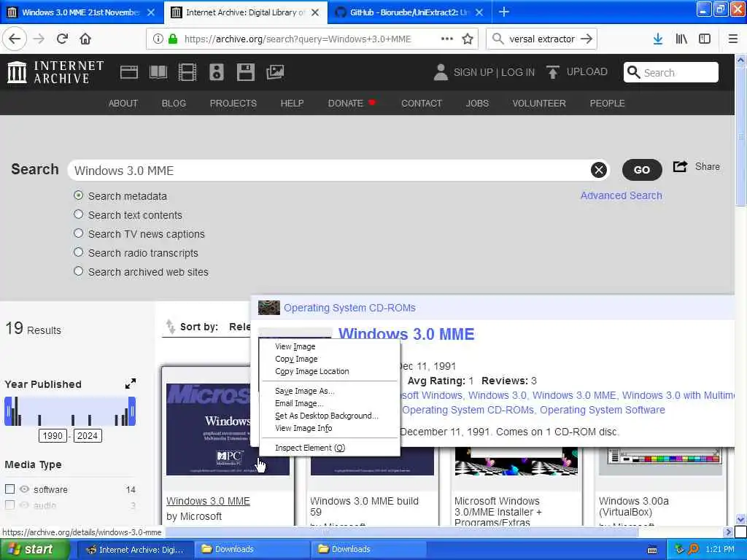Open a new browser tab
This screenshot has height=560, width=747.
[x=503, y=12]
